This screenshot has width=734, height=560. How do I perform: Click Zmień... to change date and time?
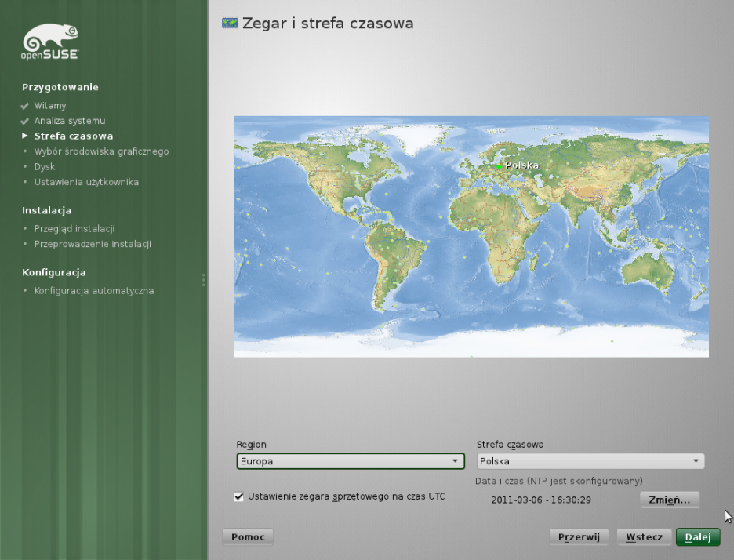pyautogui.click(x=669, y=500)
